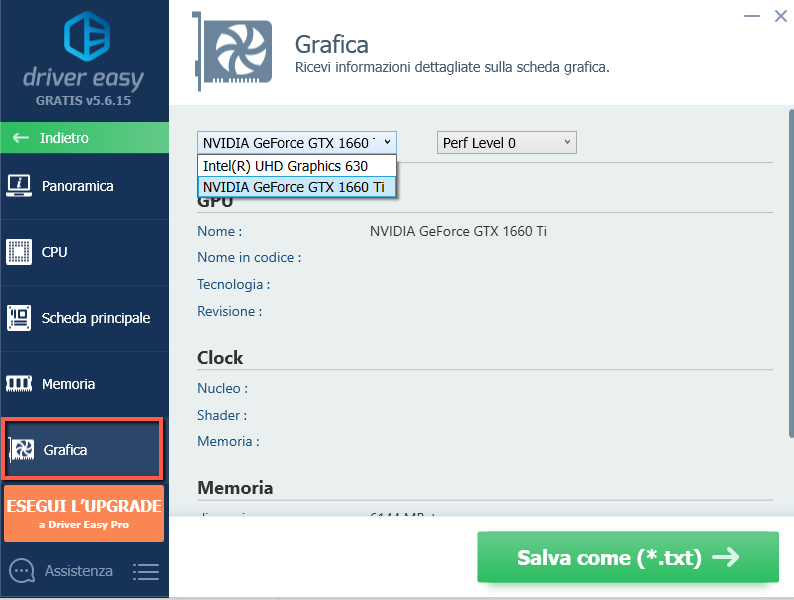Click the Clock section heading
This screenshot has height=600, width=794.
click(x=220, y=358)
